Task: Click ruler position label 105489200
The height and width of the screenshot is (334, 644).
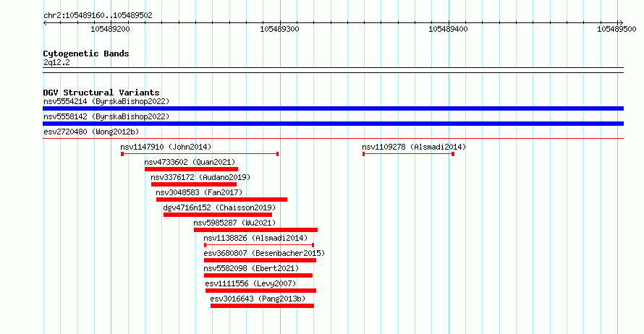Action: (x=110, y=29)
